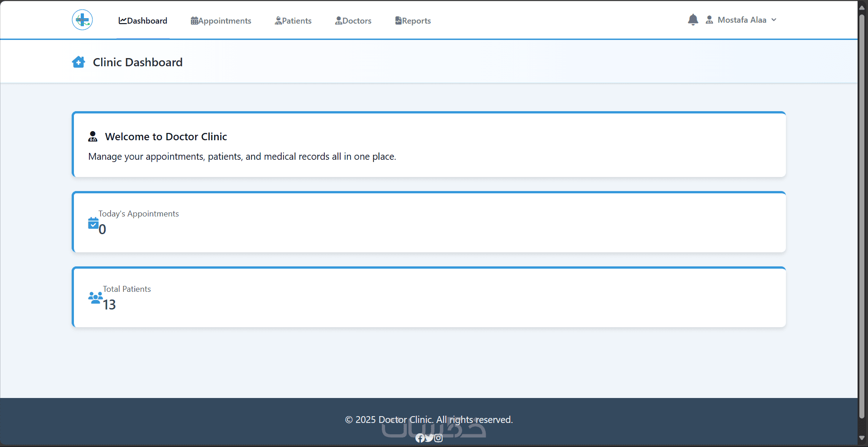This screenshot has height=447, width=868.
Task: Click the people group icon for Total Patients
Action: 96,298
